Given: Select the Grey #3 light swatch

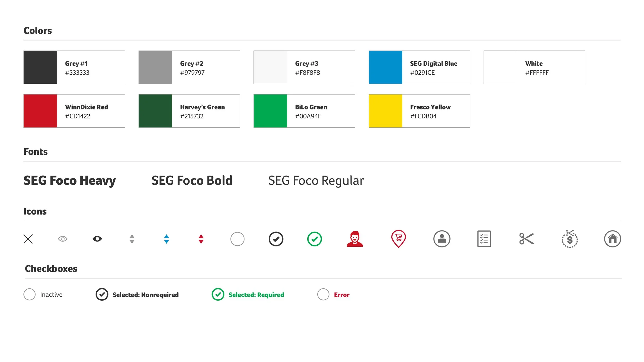Looking at the screenshot, I should coord(270,67).
